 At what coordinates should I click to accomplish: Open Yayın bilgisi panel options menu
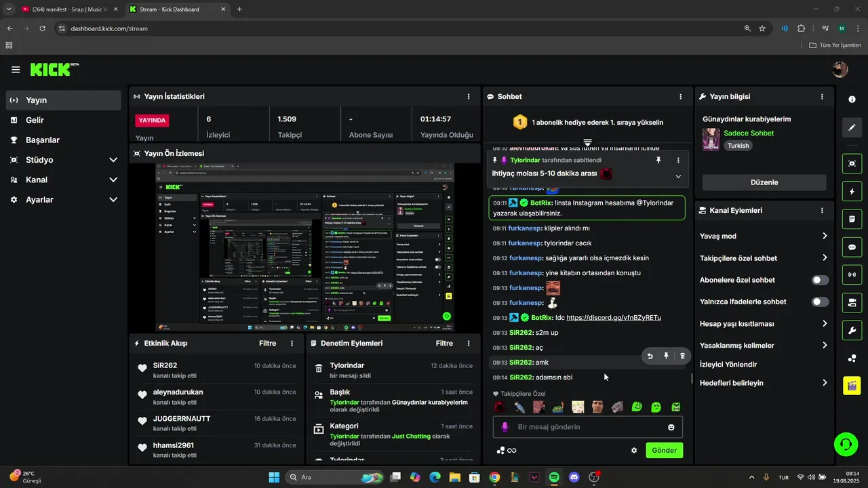(x=823, y=97)
